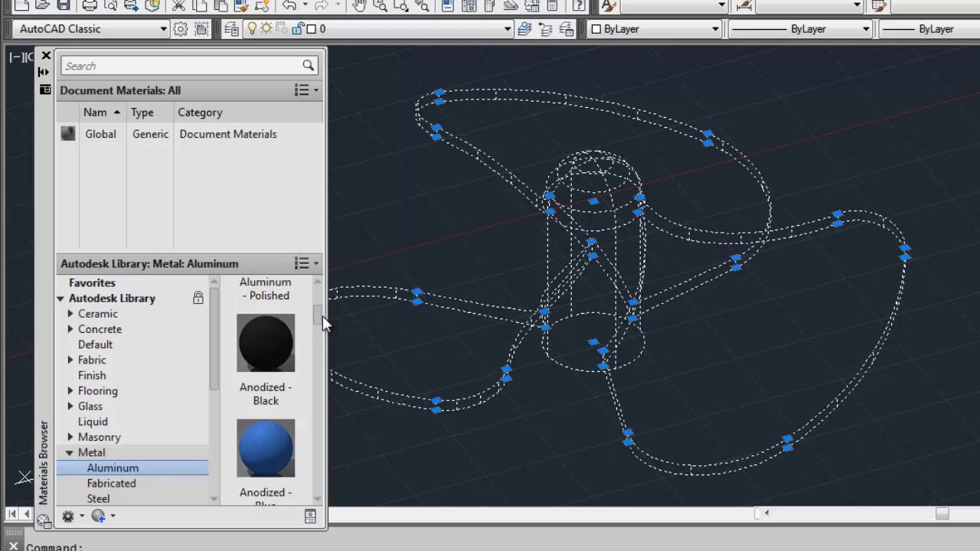Expand the Ceramic library category

point(70,314)
